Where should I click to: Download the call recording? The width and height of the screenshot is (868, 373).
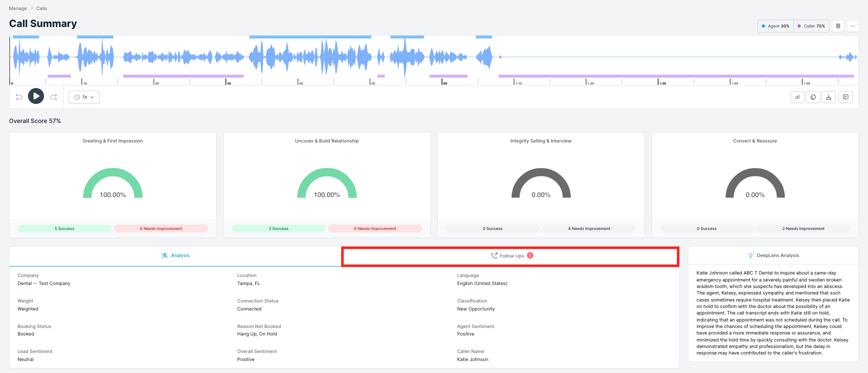point(828,97)
